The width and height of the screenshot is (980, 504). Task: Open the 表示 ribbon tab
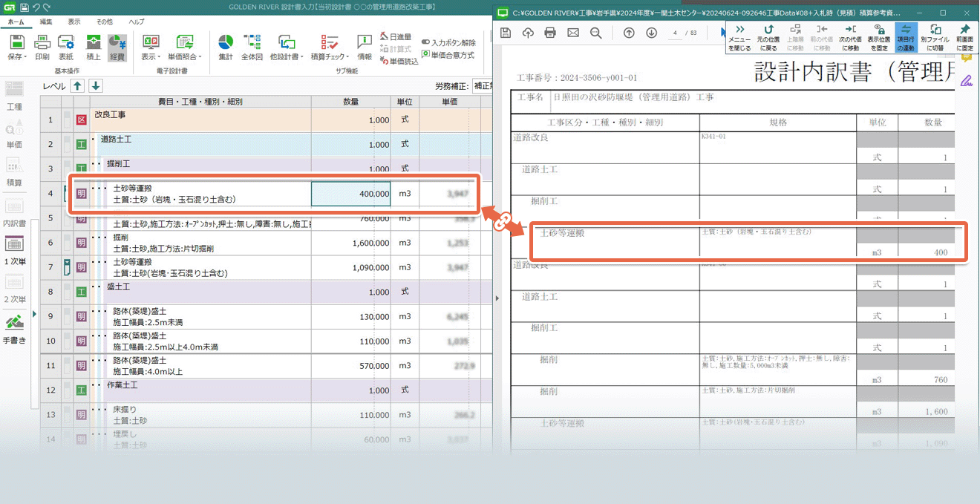pos(74,22)
